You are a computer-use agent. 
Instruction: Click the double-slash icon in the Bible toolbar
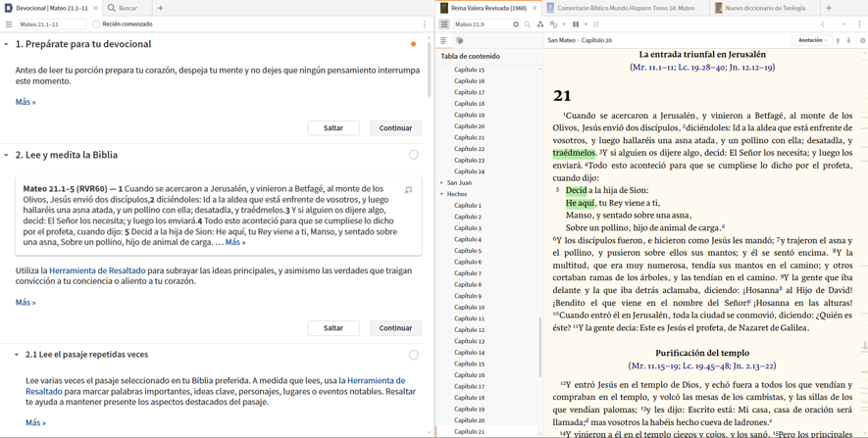click(596, 24)
